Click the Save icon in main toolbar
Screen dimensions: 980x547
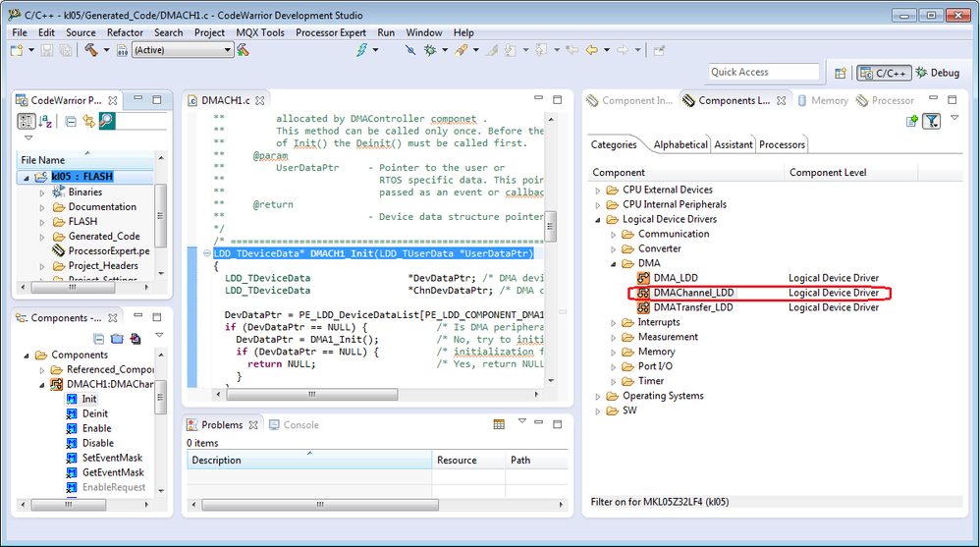(x=45, y=50)
